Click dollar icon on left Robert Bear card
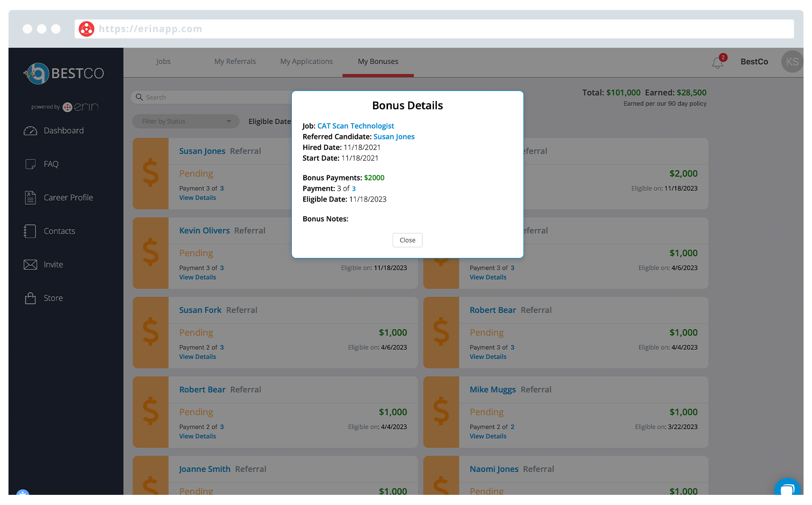Viewport: 812px width, 505px height. coord(151,412)
